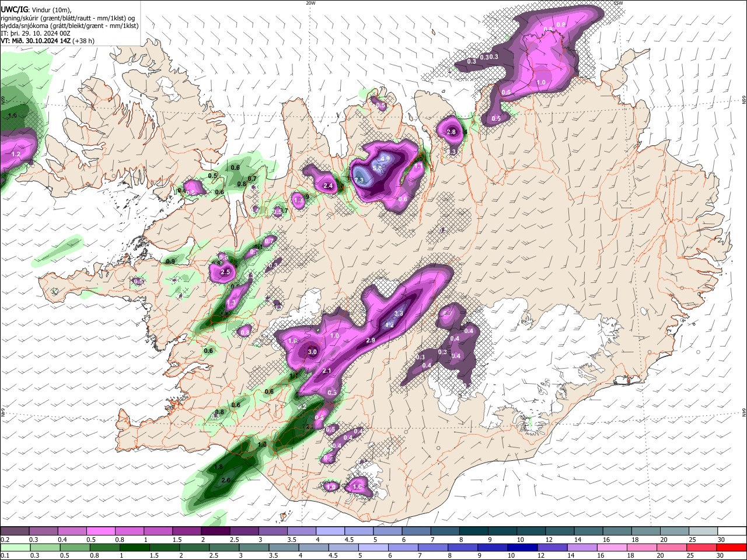The width and height of the screenshot is (747, 560).
Task: Click the '4.2' precipitation value on the map
Action: [x=390, y=325]
